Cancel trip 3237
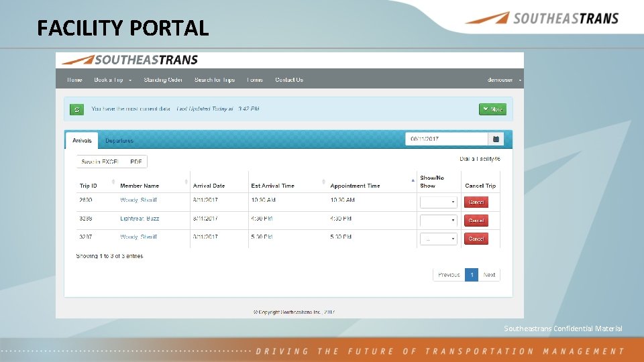Screen dimensions: 644x362 click(476, 239)
